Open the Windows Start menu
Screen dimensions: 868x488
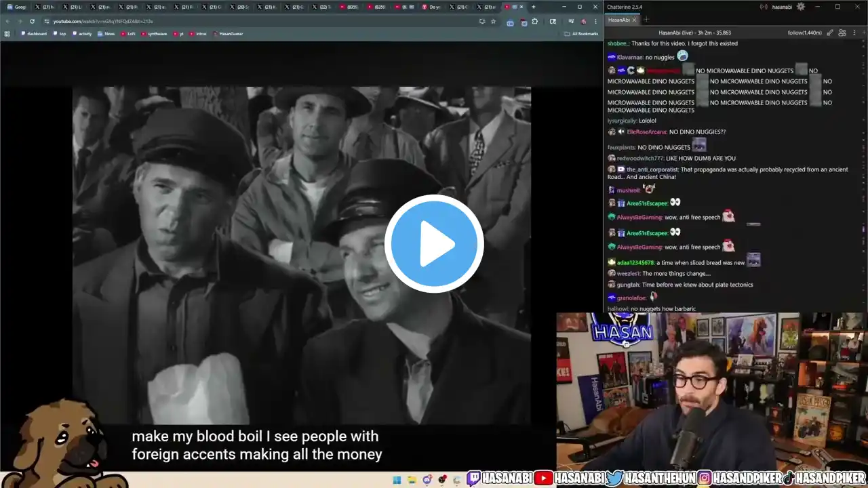click(x=397, y=480)
